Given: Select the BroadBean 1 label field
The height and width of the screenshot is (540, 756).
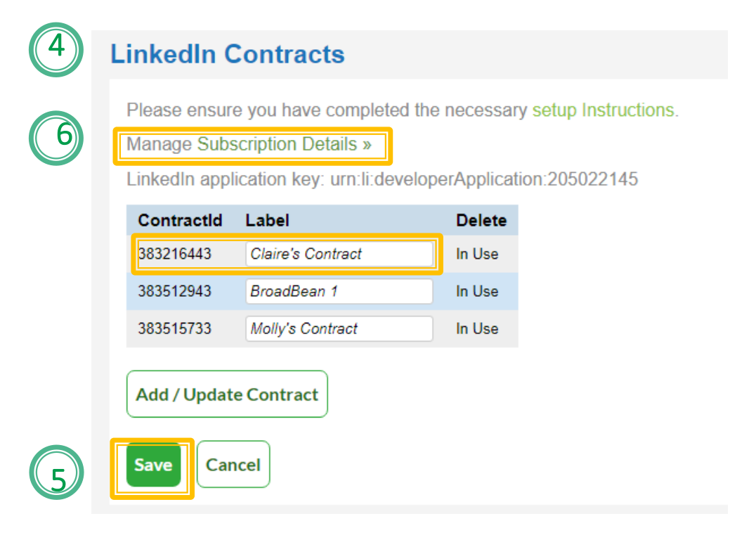Looking at the screenshot, I should pyautogui.click(x=339, y=291).
